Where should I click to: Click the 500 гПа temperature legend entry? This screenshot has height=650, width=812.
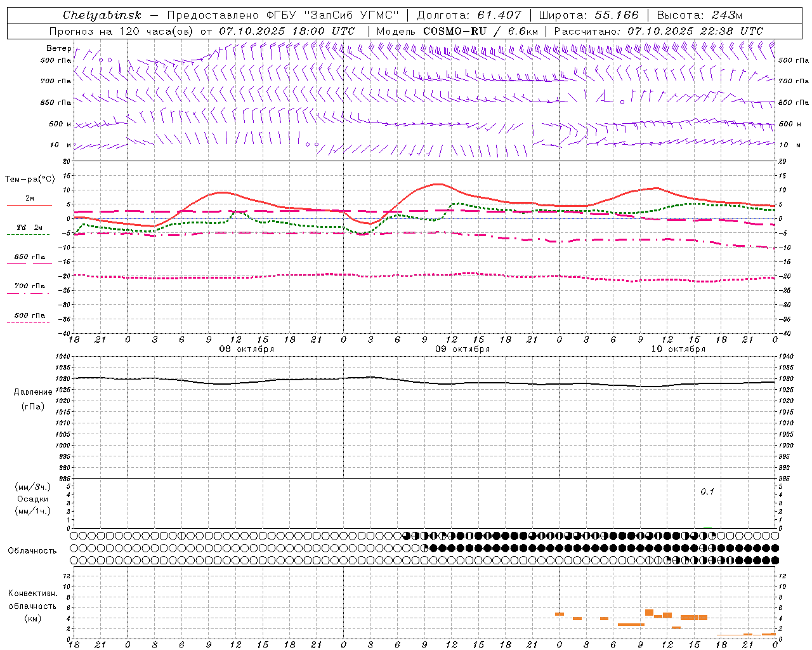pos(30,315)
